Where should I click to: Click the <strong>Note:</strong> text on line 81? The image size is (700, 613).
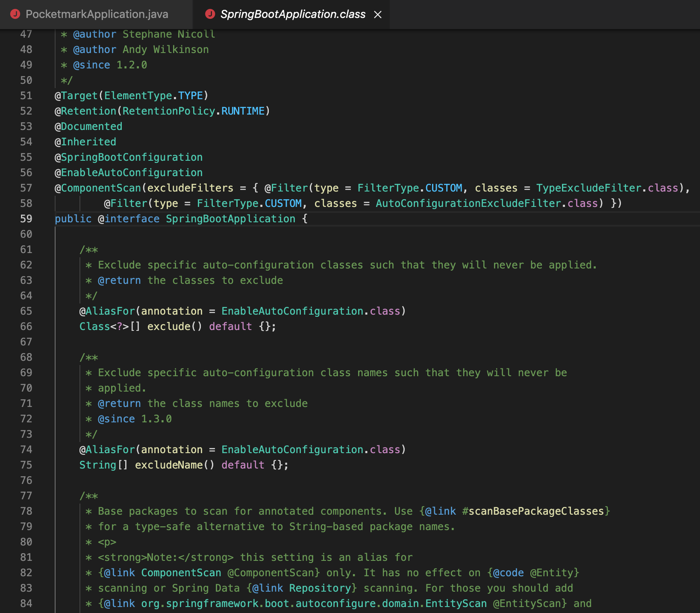(x=166, y=557)
